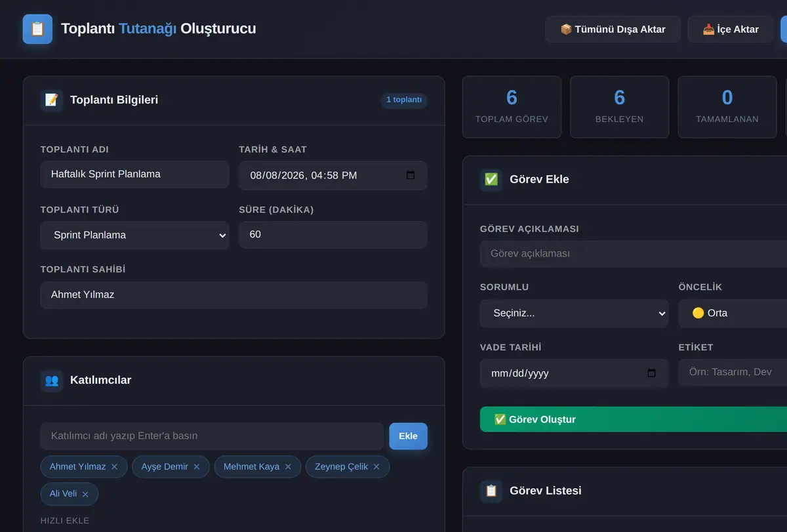The image size is (787, 532).
Task: Click the Bekleyen stat card
Action: (620, 107)
